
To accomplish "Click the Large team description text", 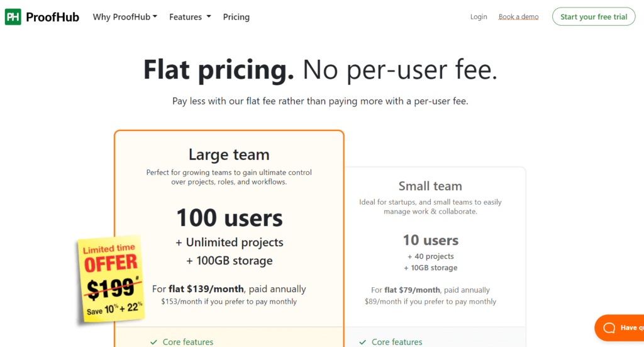I will [x=229, y=177].
